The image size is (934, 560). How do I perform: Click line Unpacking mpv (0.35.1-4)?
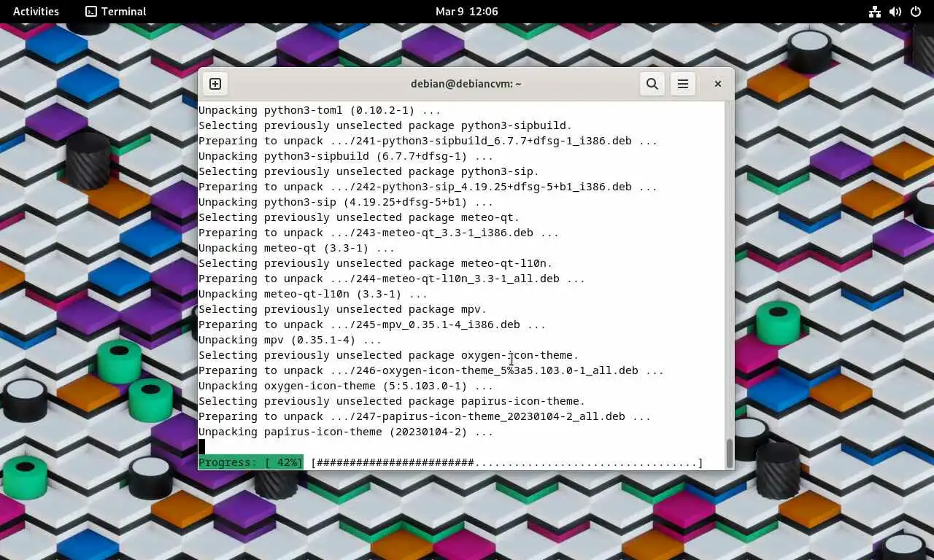click(x=290, y=340)
